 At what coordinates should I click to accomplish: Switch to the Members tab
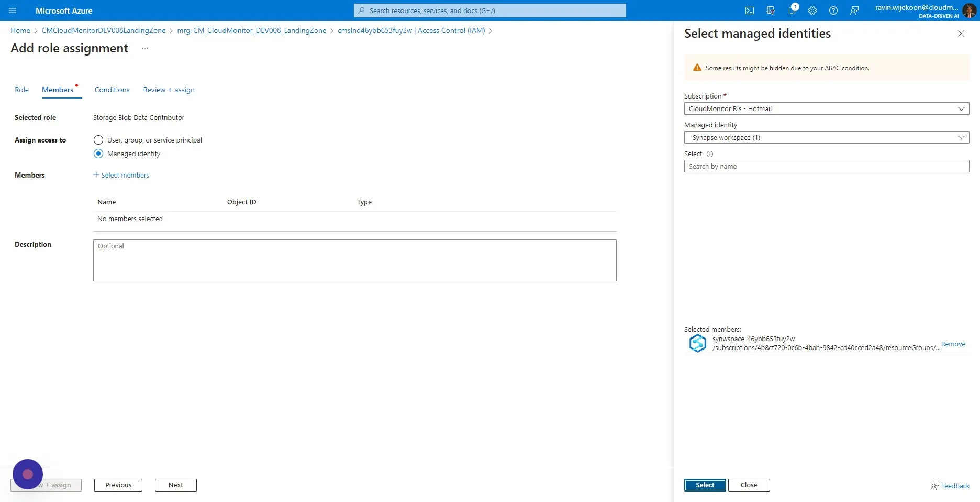pyautogui.click(x=58, y=90)
